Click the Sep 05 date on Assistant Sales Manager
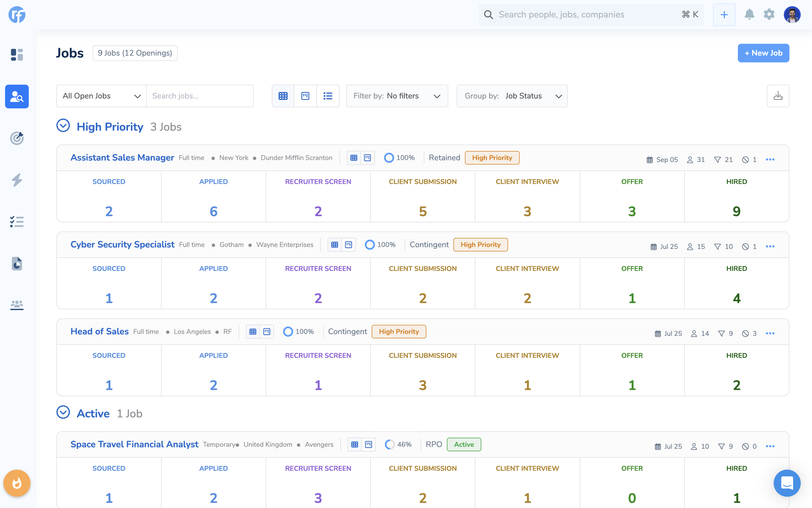This screenshot has height=508, width=812. coord(662,160)
